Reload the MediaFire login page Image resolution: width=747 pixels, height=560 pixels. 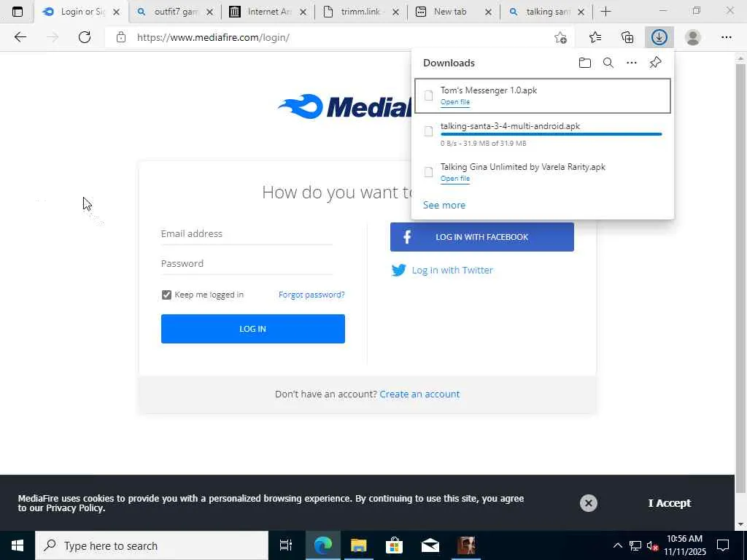pos(85,37)
